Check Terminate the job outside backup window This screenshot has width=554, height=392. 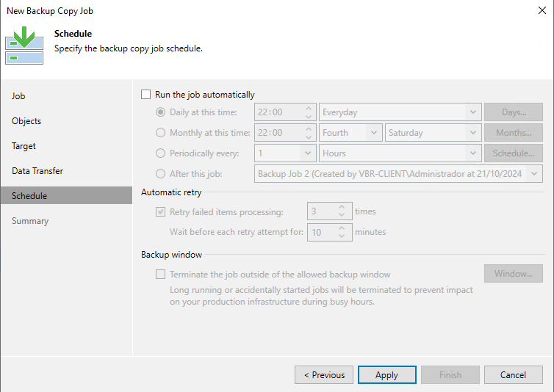click(x=161, y=274)
